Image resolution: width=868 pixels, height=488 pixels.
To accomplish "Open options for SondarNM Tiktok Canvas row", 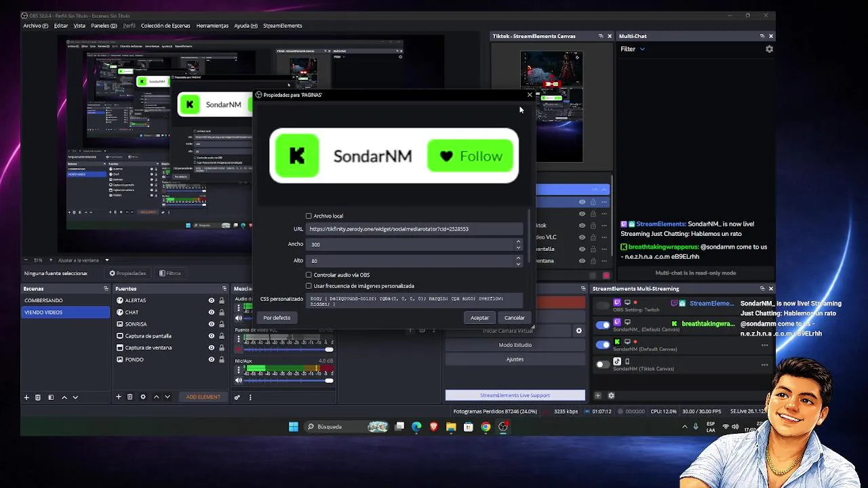I will 765,365.
